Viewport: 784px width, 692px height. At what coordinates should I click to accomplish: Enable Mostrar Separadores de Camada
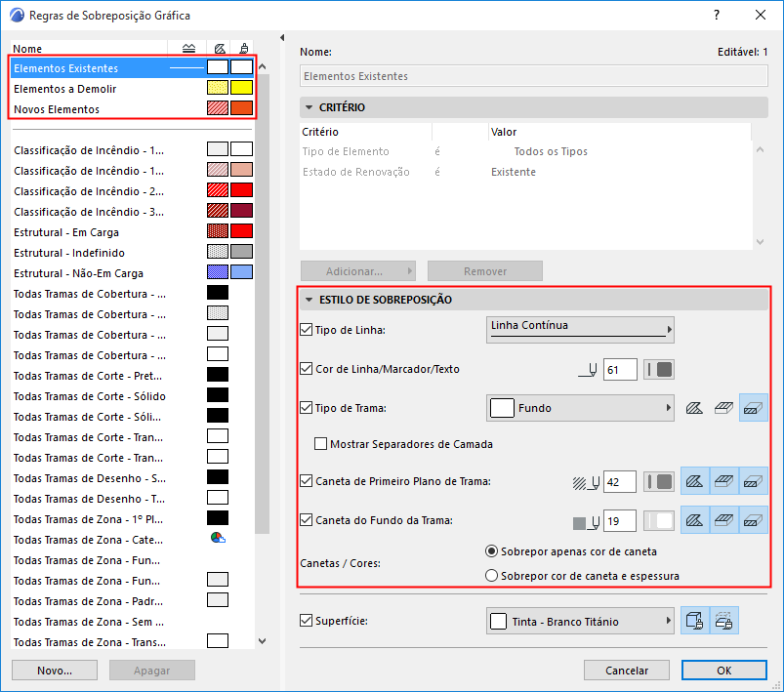[x=320, y=444]
